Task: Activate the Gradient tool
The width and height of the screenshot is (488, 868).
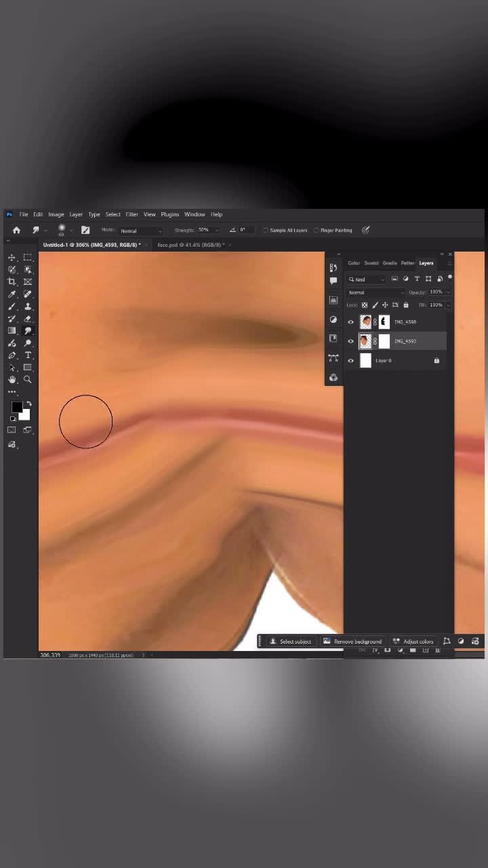Action: [12, 331]
